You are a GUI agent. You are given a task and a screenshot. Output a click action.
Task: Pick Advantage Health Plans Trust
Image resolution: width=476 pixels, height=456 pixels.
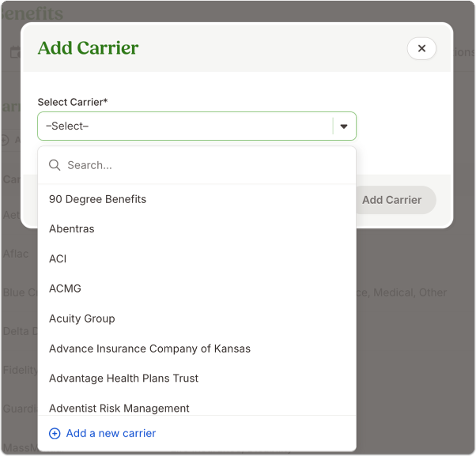[197, 379]
